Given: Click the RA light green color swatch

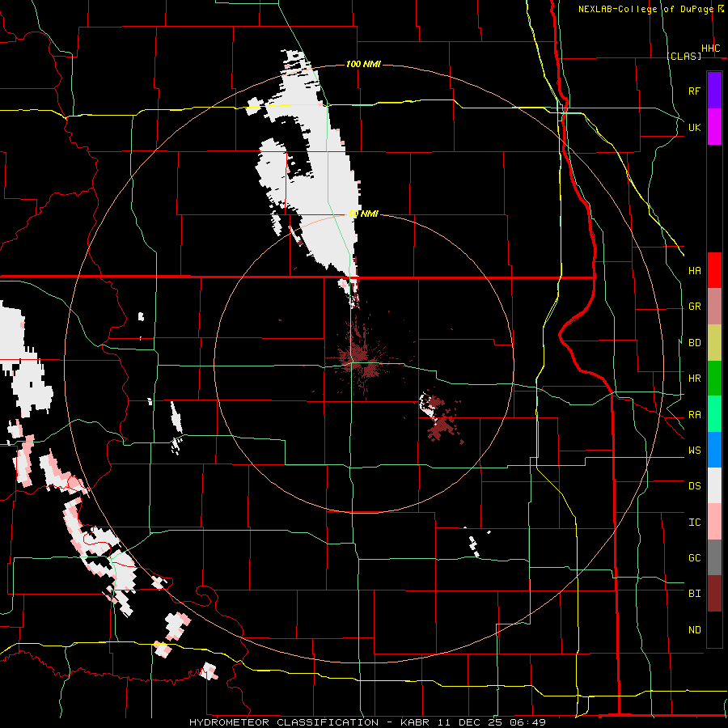Looking at the screenshot, I should click(714, 414).
